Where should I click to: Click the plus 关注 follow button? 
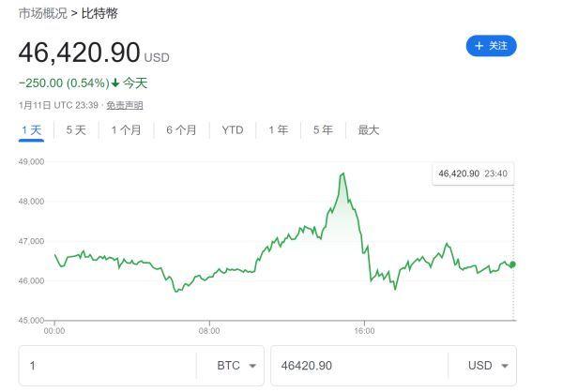pyautogui.click(x=491, y=46)
